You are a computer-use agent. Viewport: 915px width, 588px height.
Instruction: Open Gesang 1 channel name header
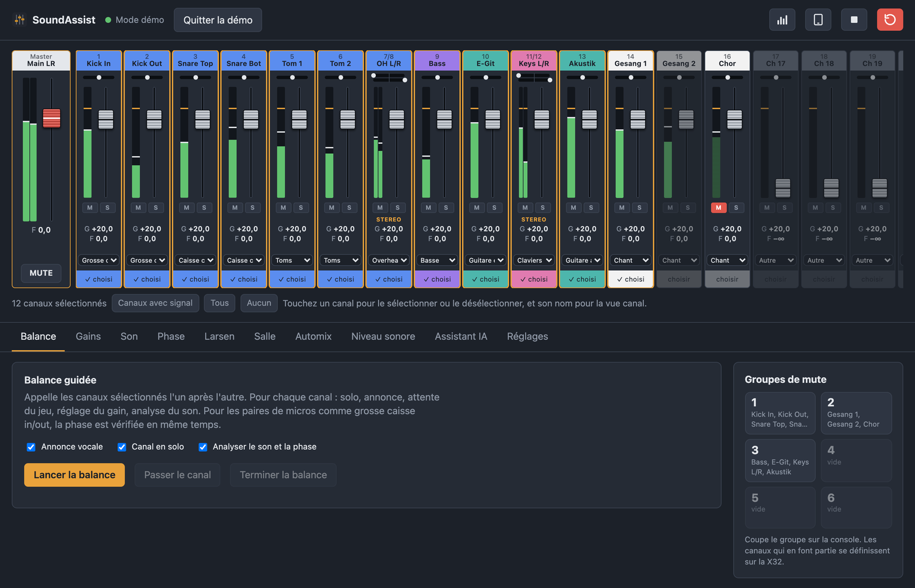click(631, 61)
